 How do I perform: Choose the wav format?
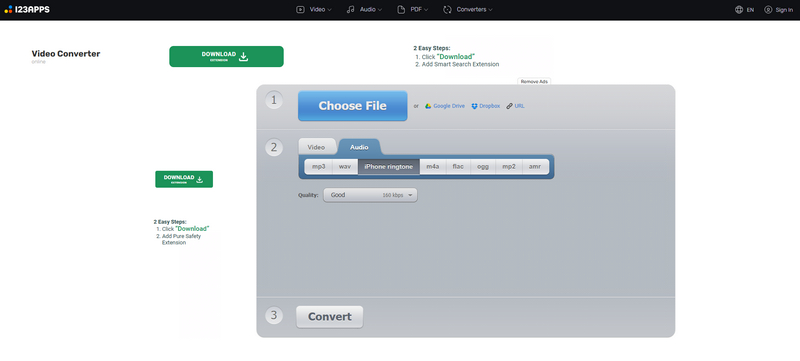coord(345,167)
